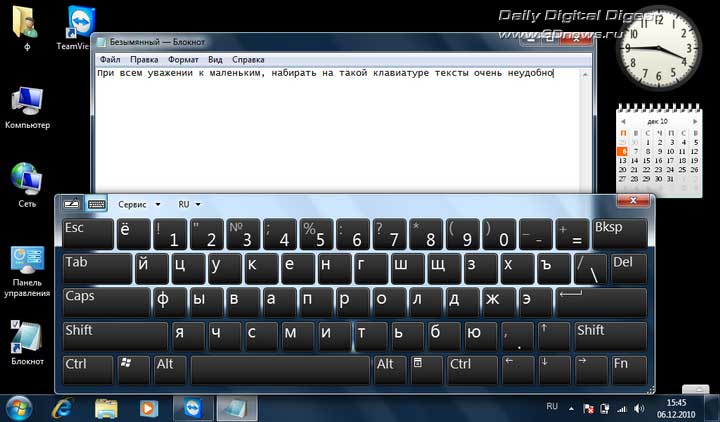Click in the Notepad text area
Screen dimensions: 720x422
click(340, 130)
